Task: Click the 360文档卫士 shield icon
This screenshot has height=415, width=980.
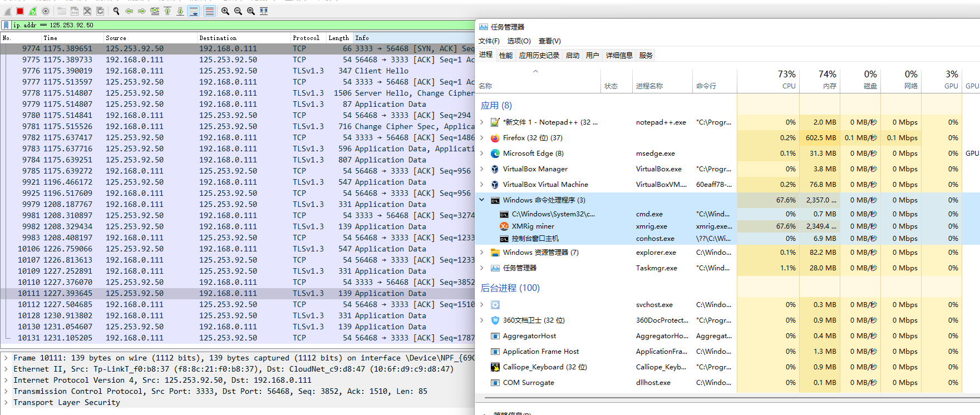Action: (495, 320)
